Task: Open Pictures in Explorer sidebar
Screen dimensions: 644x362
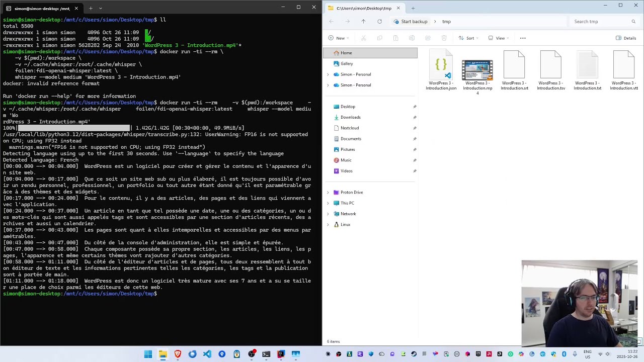Action: (370, 149)
